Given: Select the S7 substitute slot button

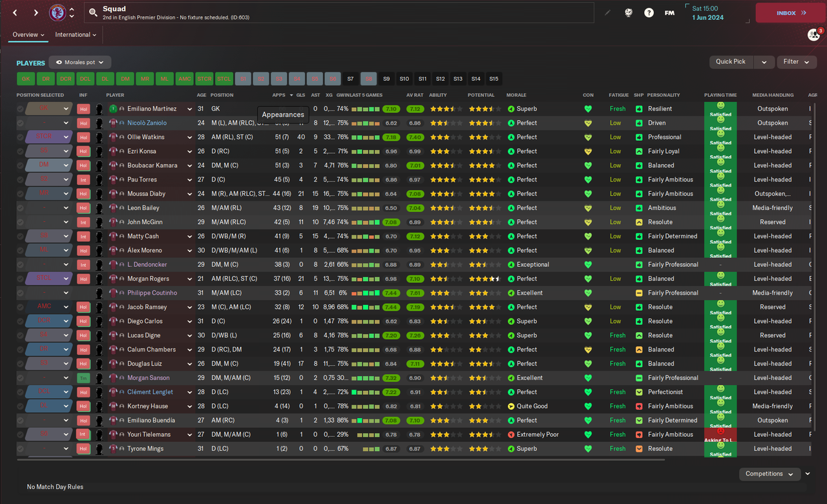Looking at the screenshot, I should point(351,79).
